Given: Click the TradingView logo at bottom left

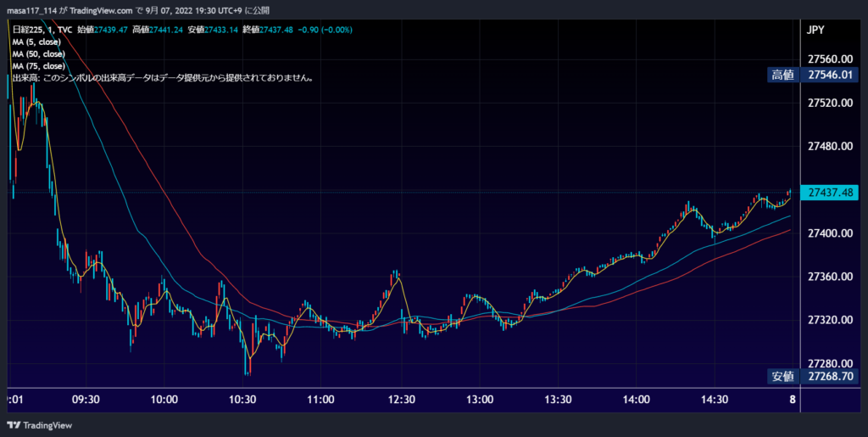Looking at the screenshot, I should pyautogui.click(x=39, y=425).
